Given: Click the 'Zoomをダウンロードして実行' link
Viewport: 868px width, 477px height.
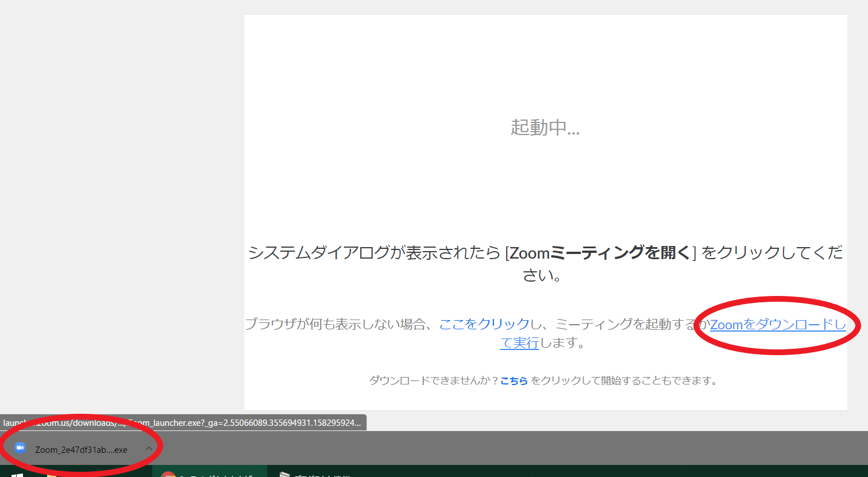Looking at the screenshot, I should [x=778, y=325].
